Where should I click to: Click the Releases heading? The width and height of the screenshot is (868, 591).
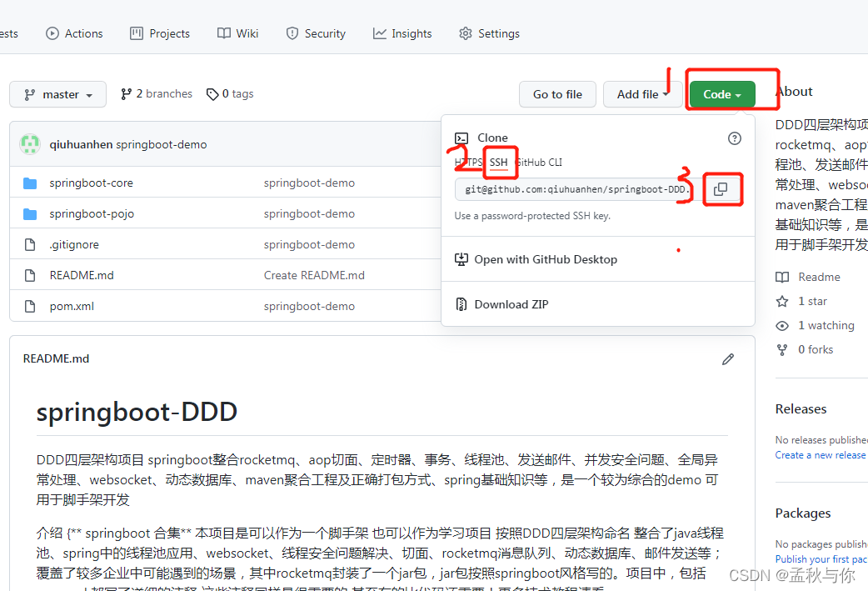[x=801, y=408]
